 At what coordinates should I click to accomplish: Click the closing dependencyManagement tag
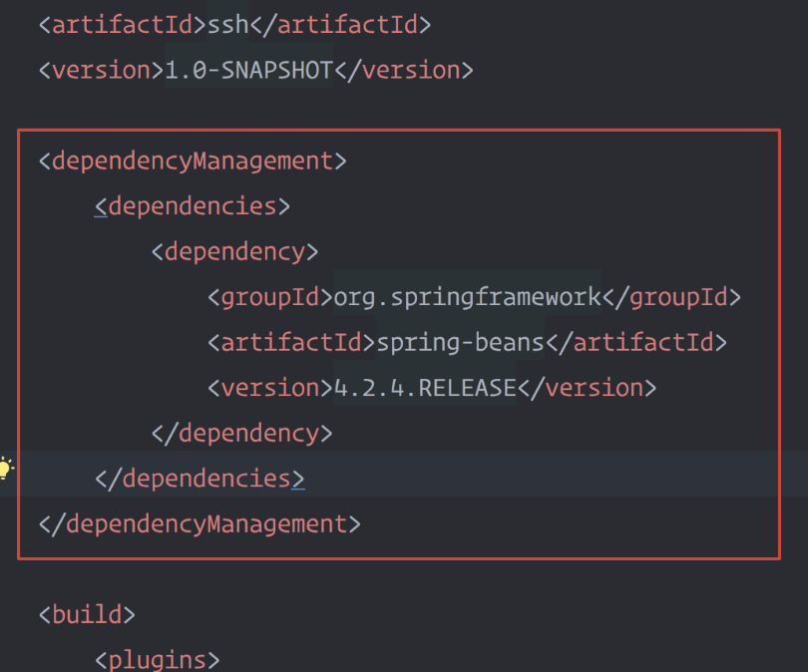[x=200, y=523]
